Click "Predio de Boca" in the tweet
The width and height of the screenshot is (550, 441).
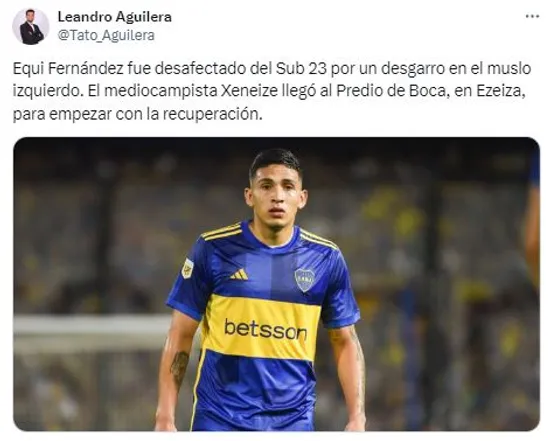(x=391, y=91)
